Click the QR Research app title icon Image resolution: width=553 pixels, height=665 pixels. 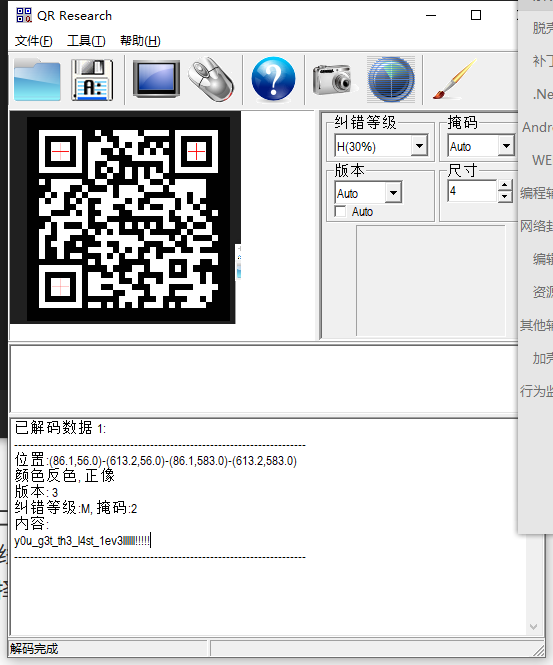pos(24,15)
